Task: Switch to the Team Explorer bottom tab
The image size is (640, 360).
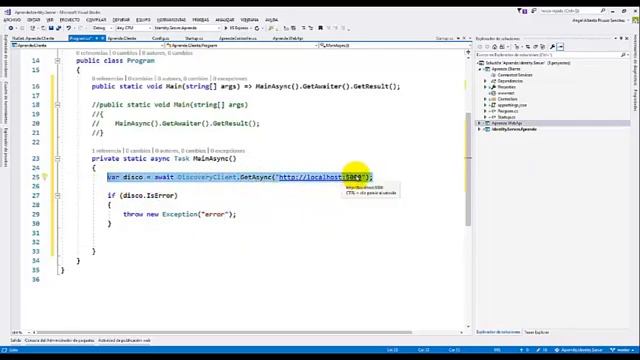Action: click(536, 332)
